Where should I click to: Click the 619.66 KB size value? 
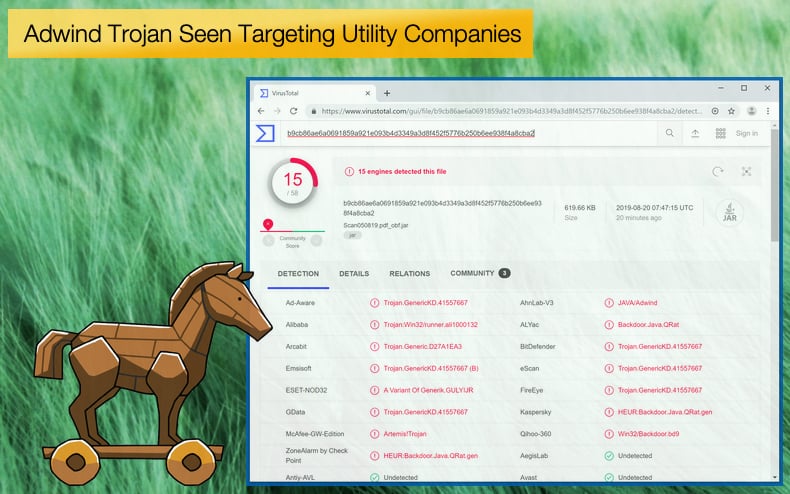pos(580,208)
